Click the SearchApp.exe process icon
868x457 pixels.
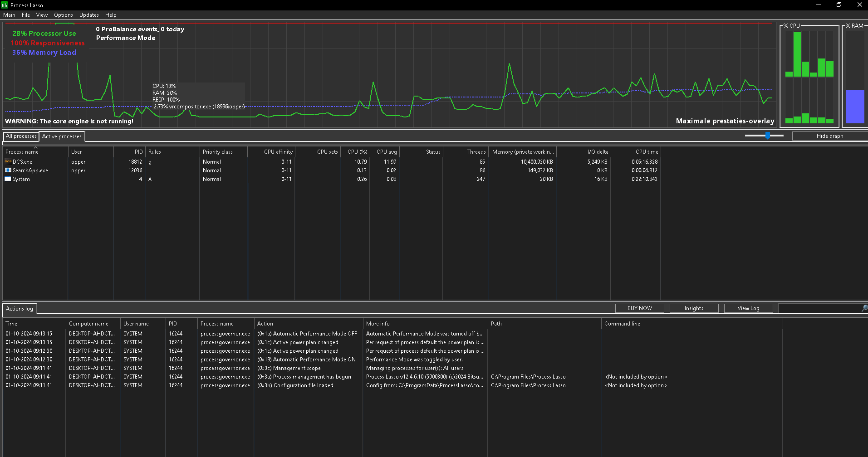coord(8,170)
